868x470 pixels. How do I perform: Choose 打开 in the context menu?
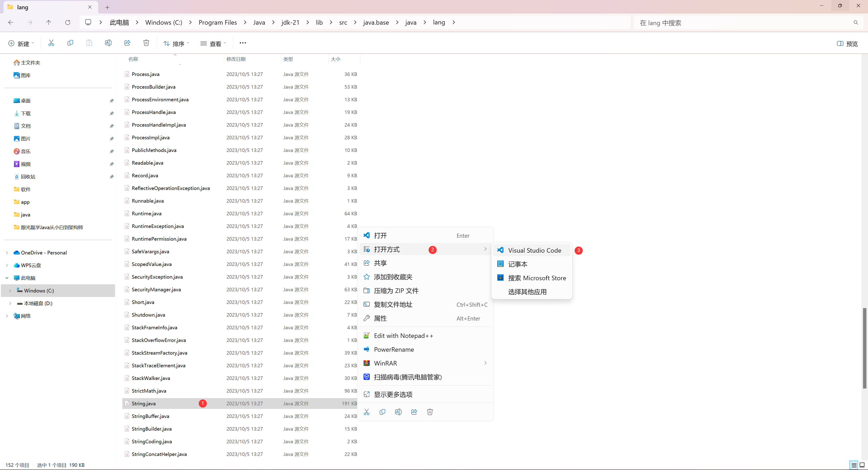tap(426, 236)
